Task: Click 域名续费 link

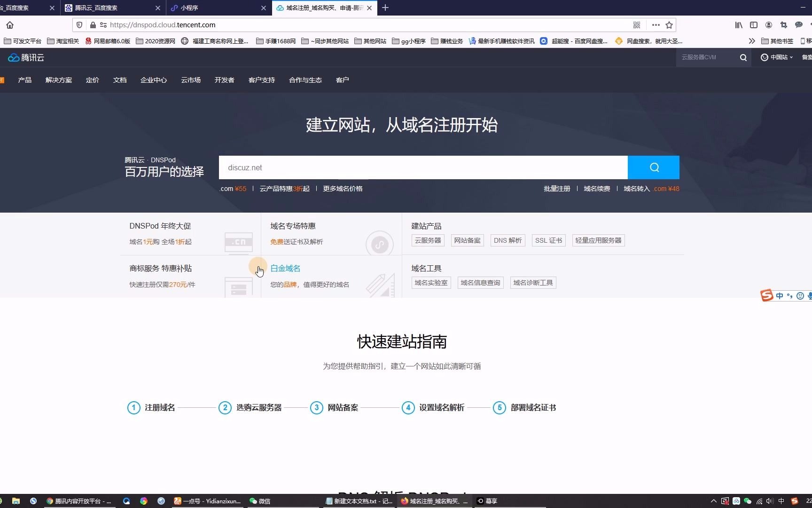Action: click(597, 189)
